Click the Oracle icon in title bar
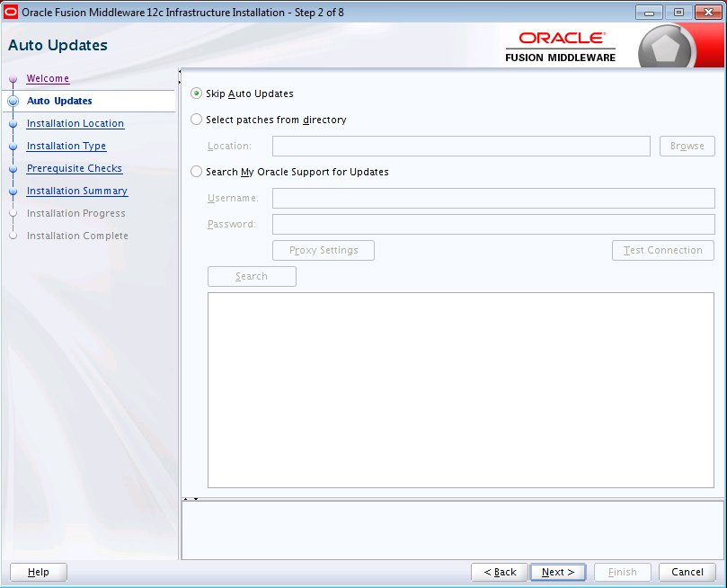Viewport: 727px width, 588px height. (x=10, y=12)
